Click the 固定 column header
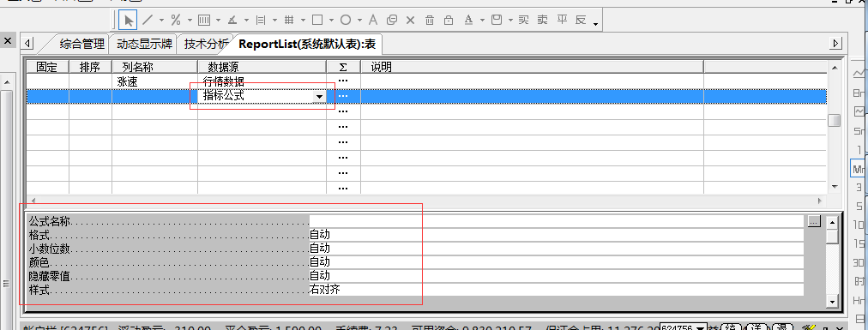Screen dimensions: 868x330 [x=48, y=67]
